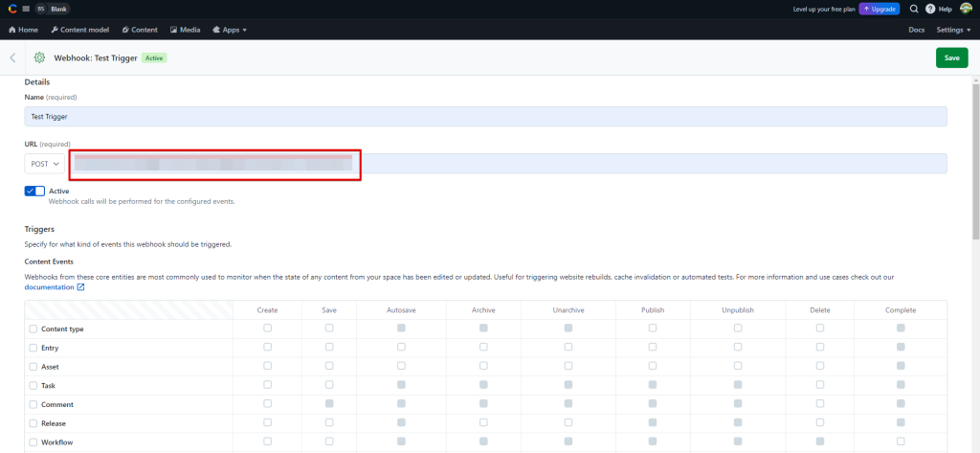
Task: Tick Create checkbox for Asset row
Action: tap(267, 366)
